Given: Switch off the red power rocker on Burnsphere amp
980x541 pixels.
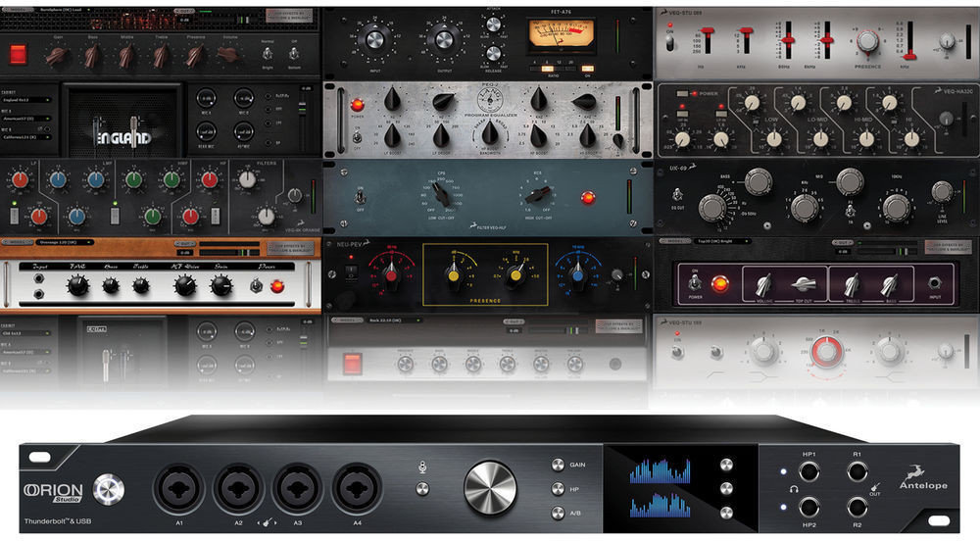Looking at the screenshot, I should click(18, 55).
